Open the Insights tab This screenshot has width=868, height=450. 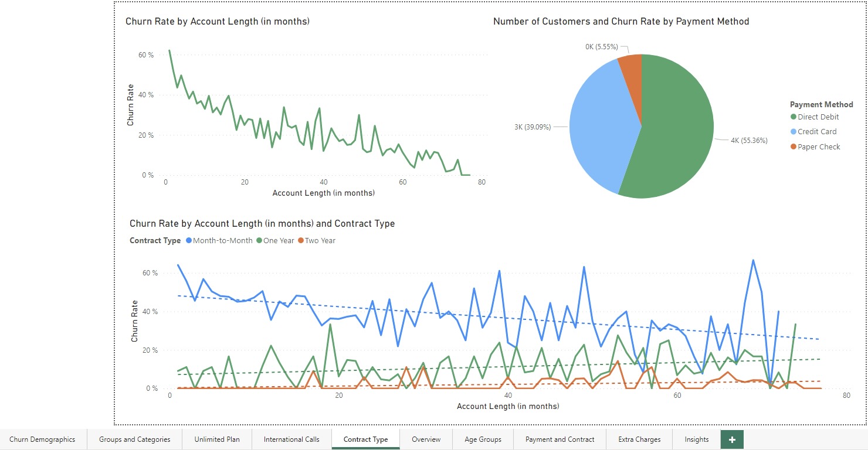click(x=696, y=439)
